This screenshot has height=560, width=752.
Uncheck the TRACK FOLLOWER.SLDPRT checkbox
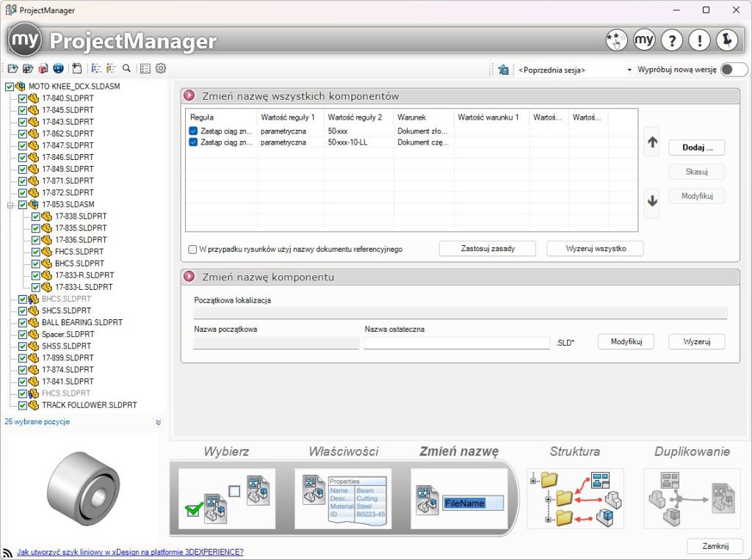pos(23,406)
